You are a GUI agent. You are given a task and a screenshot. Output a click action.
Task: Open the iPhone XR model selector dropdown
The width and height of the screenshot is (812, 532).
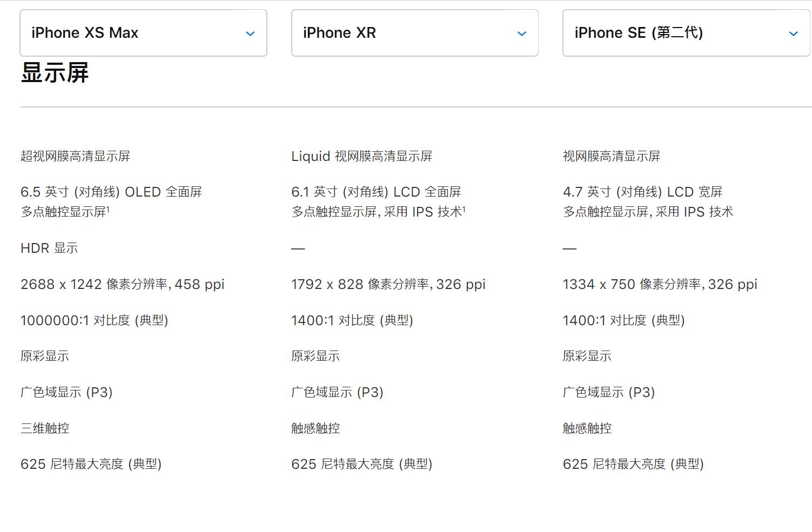click(x=414, y=32)
